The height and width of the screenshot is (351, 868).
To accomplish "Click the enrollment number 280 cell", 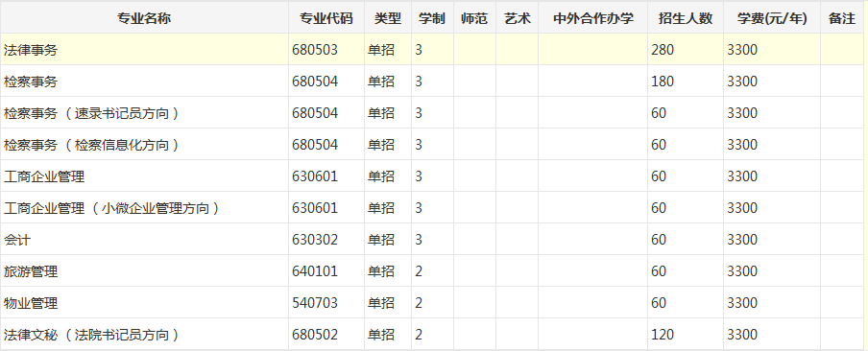I will point(686,50).
